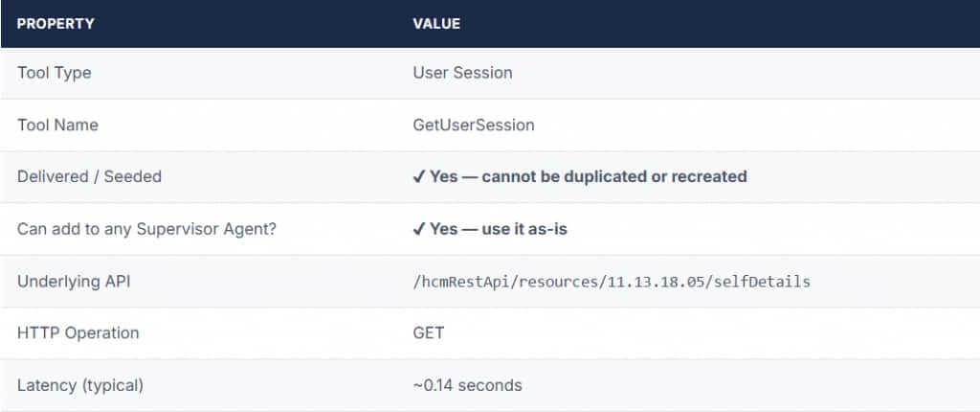Click the checkmark icon beside 'use it as-is'
980x412 pixels.
pyautogui.click(x=419, y=230)
